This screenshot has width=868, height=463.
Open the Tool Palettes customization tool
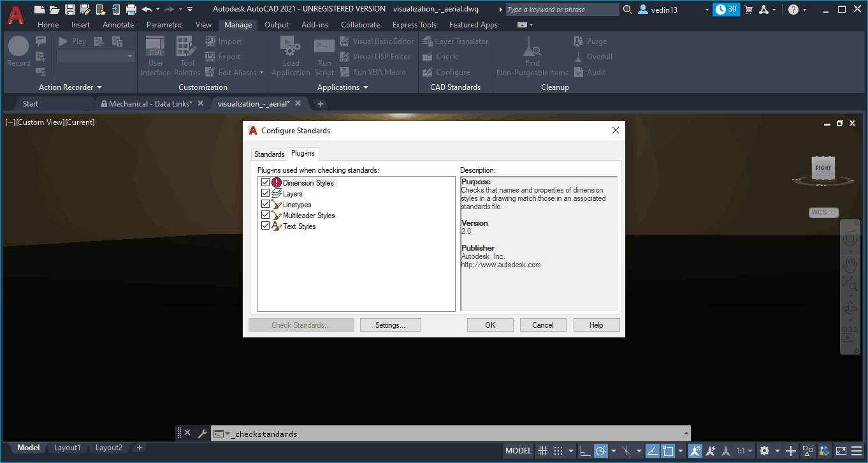tap(187, 56)
